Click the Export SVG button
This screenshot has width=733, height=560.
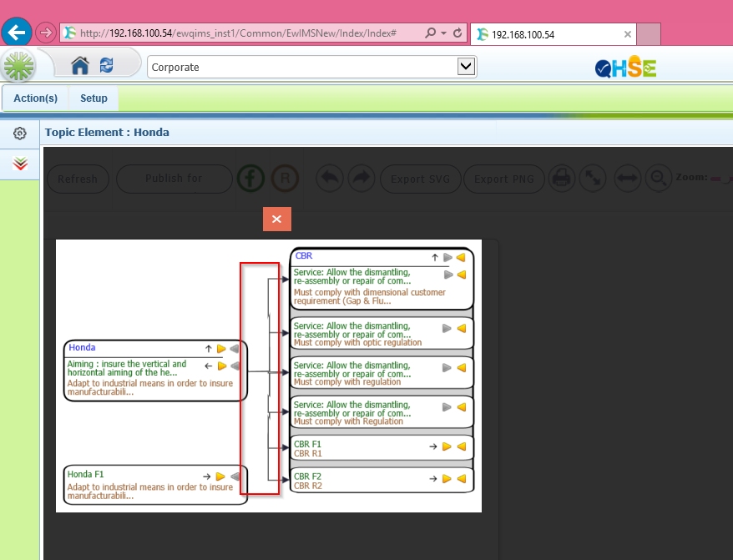(421, 179)
